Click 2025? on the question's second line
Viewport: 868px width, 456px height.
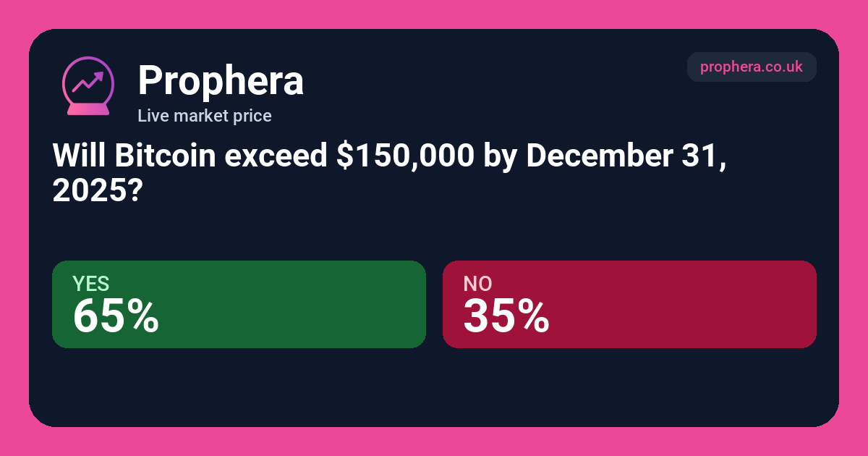pos(96,190)
